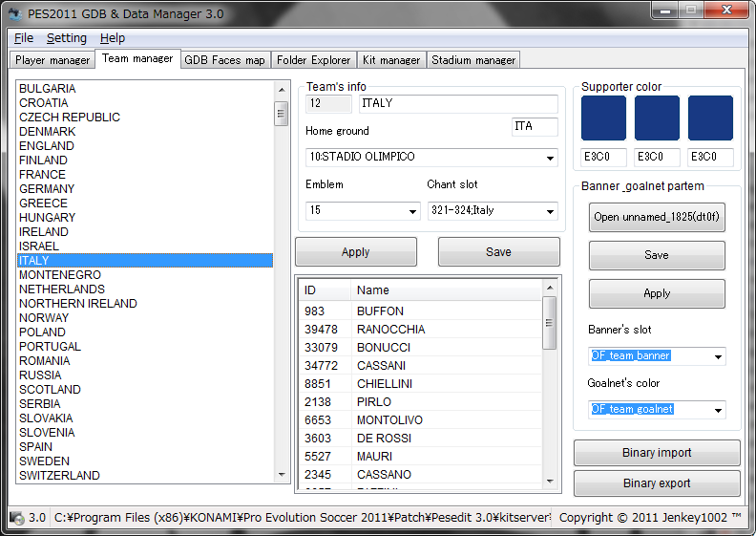Select ITALY in team list
The image size is (756, 536).
click(145, 261)
